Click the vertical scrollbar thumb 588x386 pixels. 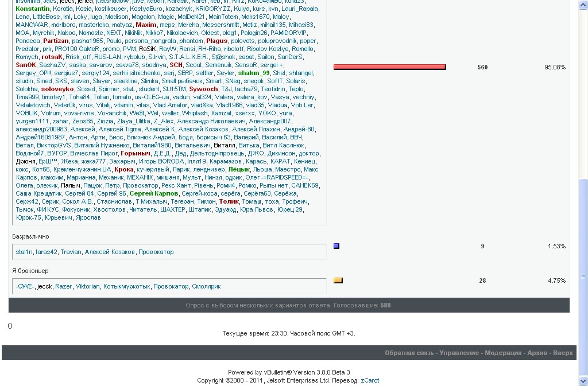point(583,275)
